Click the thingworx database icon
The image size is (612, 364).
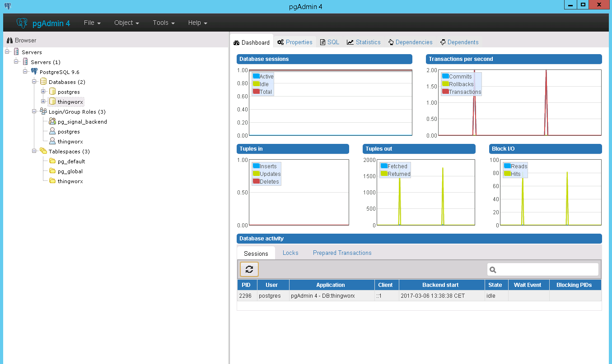pyautogui.click(x=52, y=101)
